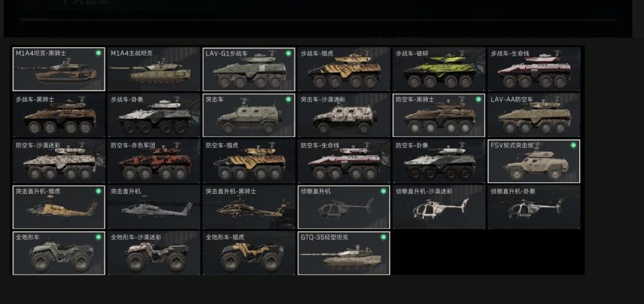
Task: Select the 步战车-黑骑士 skin card
Action: tap(59, 115)
